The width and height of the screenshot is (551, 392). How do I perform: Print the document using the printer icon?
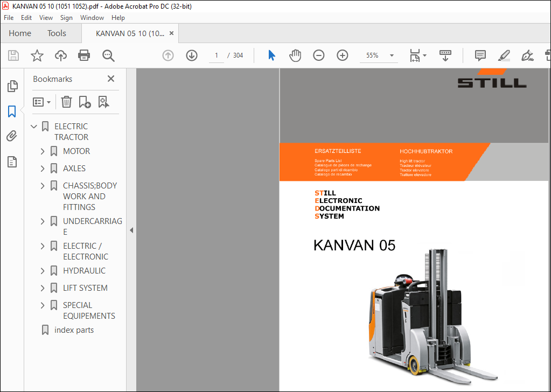coord(84,55)
